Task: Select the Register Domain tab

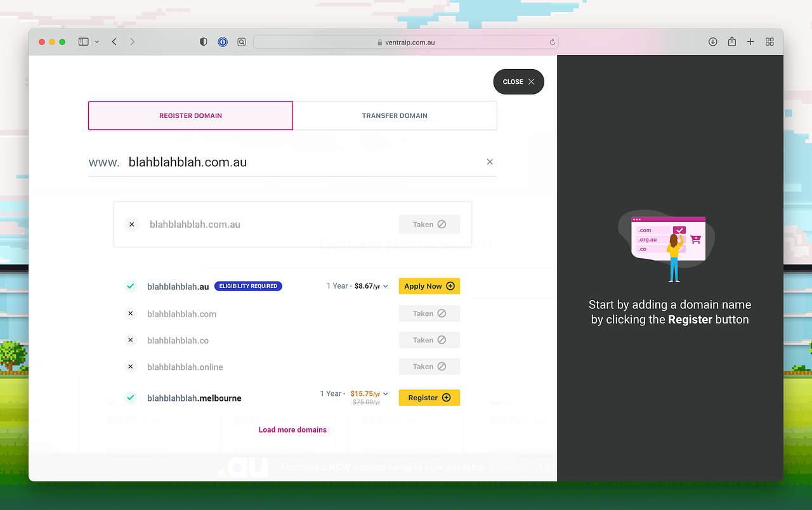Action: point(190,115)
